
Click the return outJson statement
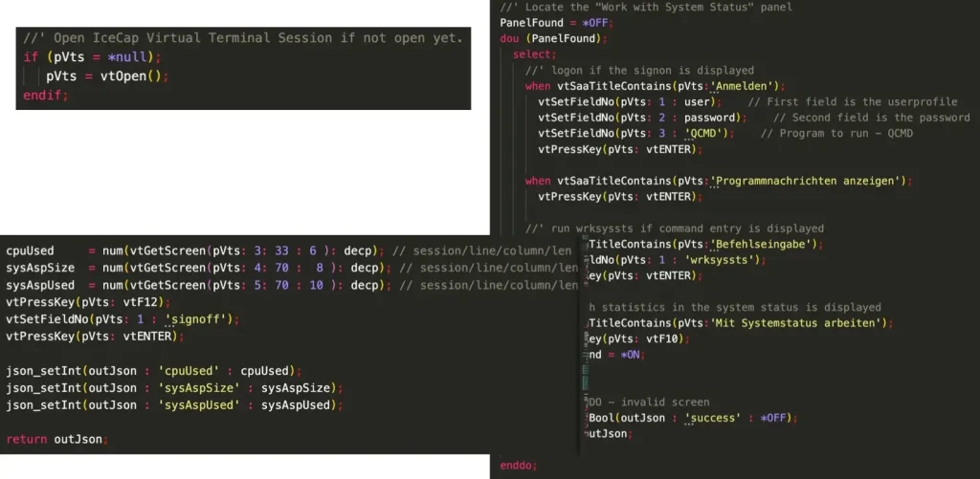56,439
